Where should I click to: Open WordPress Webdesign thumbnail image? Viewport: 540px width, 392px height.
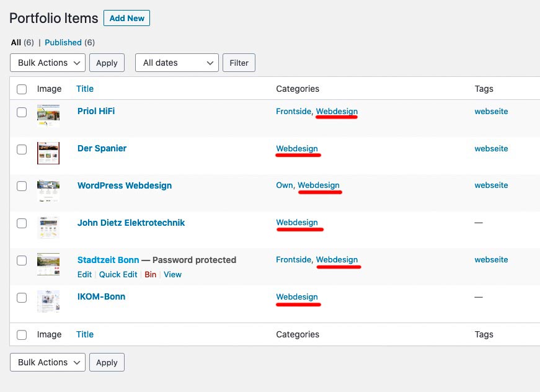48,190
